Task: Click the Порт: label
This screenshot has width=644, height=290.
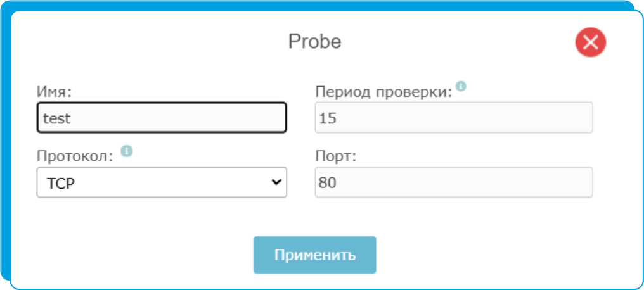Action: point(335,156)
